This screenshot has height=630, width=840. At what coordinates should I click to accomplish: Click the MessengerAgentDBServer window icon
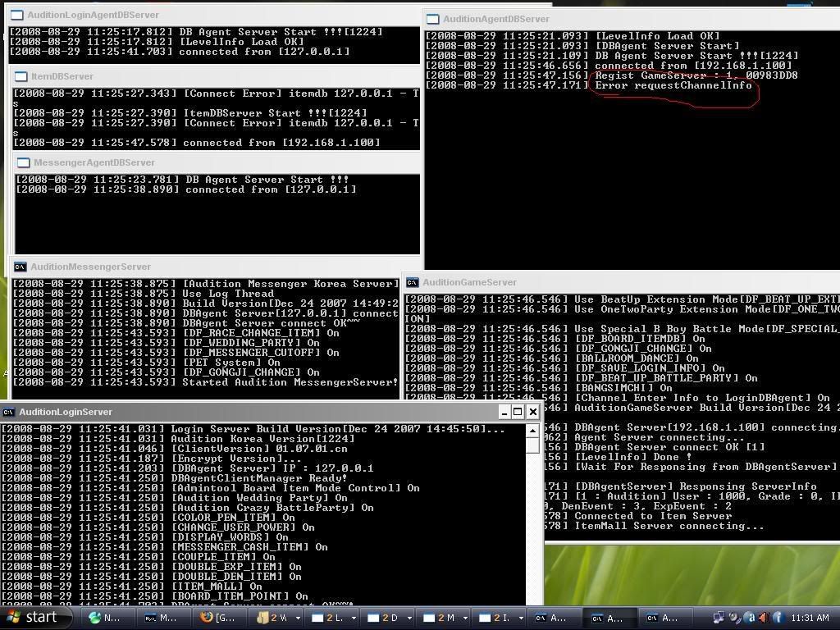pyautogui.click(x=23, y=162)
